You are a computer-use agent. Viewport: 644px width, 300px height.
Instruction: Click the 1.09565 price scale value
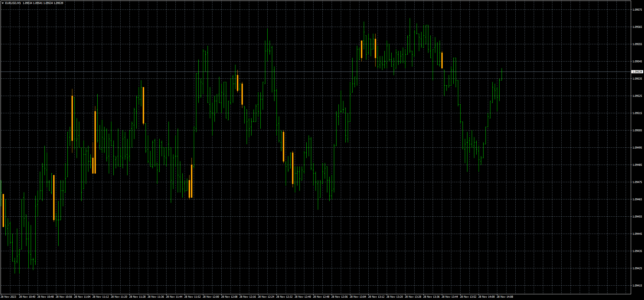(x=637, y=27)
